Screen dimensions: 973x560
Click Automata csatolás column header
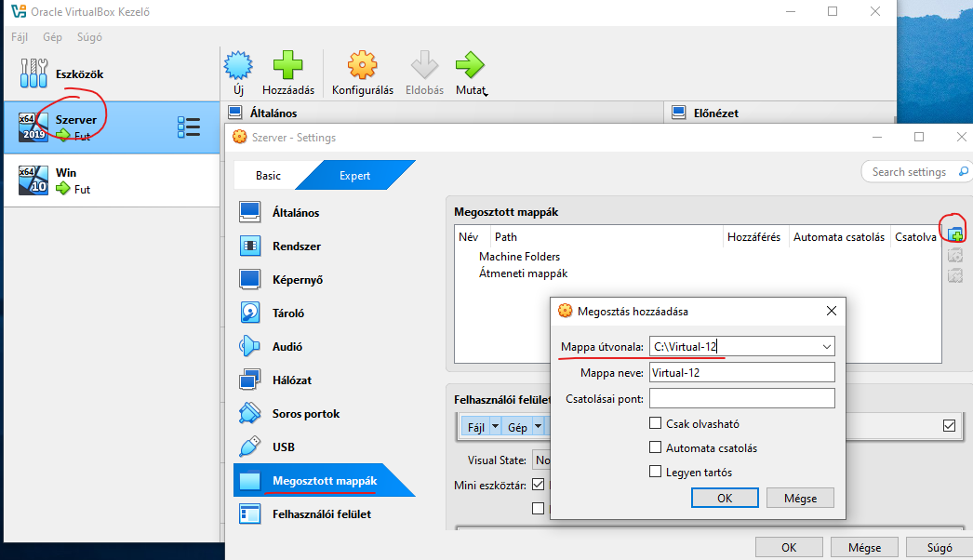839,236
